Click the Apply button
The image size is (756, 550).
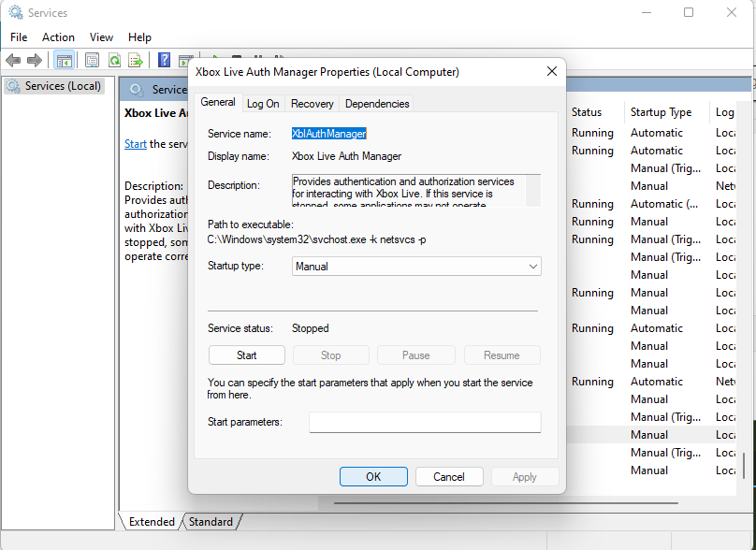[x=525, y=477]
